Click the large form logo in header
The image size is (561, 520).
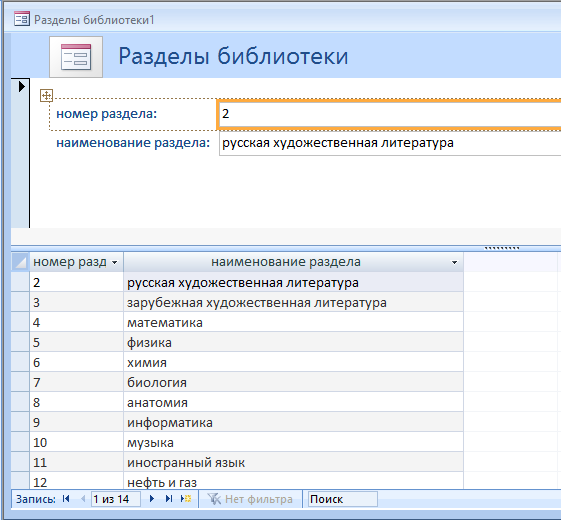(76, 57)
